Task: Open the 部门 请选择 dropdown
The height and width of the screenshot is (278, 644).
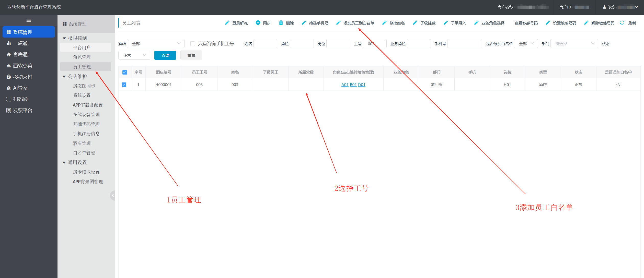Action: 574,44
